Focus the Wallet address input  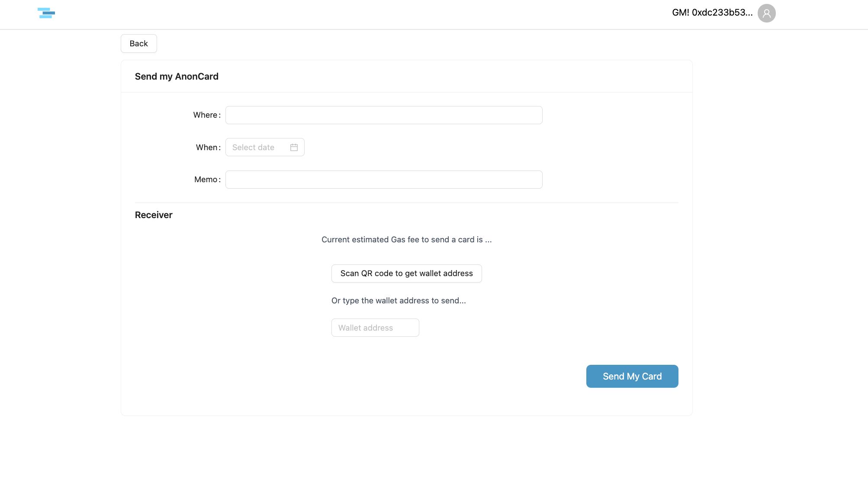[x=375, y=328]
